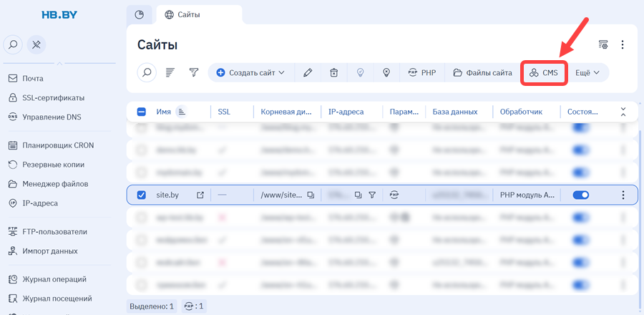Click the toolbar search magnifier button
Screen dimensions: 644x315
click(147, 73)
